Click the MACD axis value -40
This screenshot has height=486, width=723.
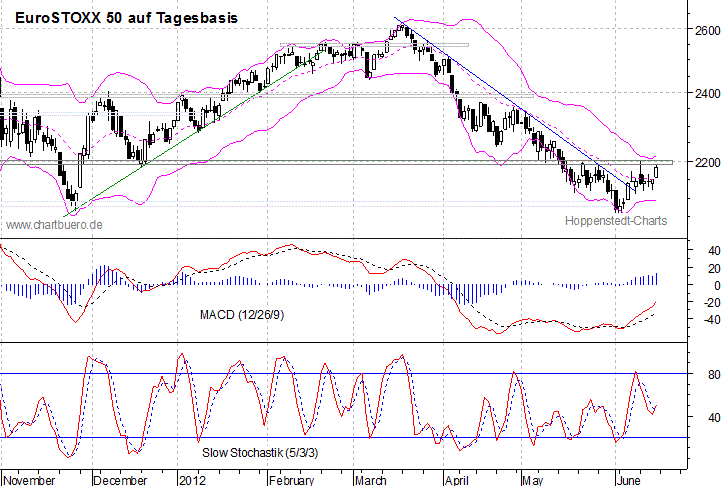(711, 320)
